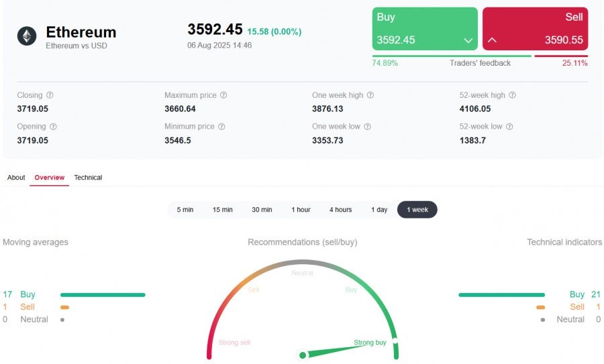Click the 06 Aug 2025 14:46 timestamp

pyautogui.click(x=219, y=46)
